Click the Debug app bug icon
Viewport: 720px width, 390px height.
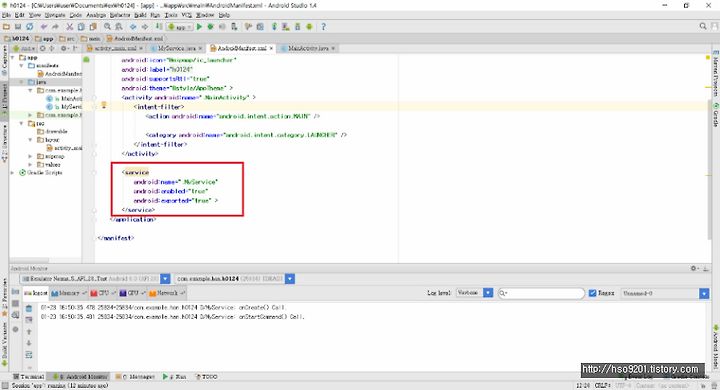(211, 27)
